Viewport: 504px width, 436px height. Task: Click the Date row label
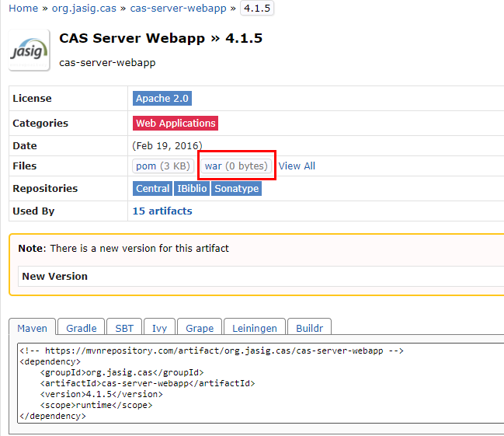[24, 146]
